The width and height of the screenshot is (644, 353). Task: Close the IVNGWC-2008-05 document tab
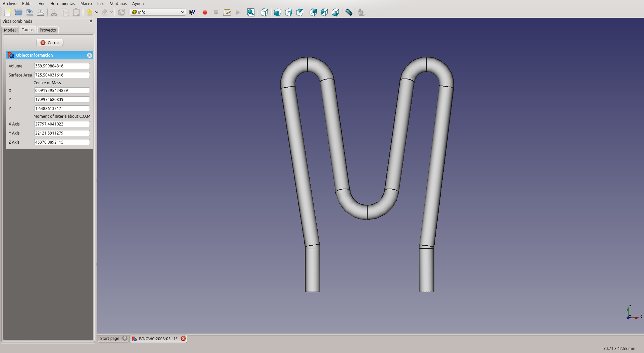[x=183, y=339]
